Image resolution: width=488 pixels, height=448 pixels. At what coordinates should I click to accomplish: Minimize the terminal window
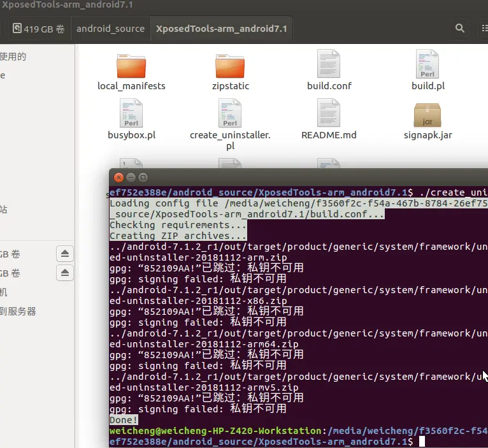pyautogui.click(x=131, y=177)
